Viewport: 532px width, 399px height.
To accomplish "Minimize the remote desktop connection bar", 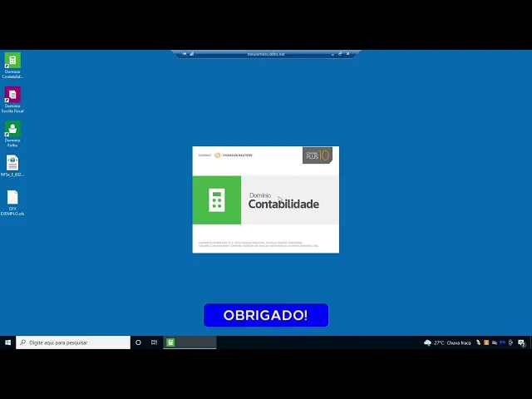I will click(x=332, y=54).
